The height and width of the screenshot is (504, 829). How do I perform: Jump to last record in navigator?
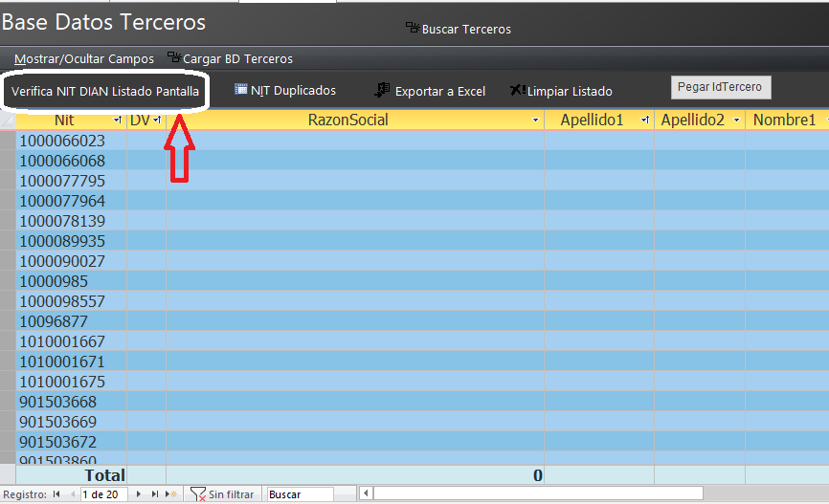[x=155, y=494]
